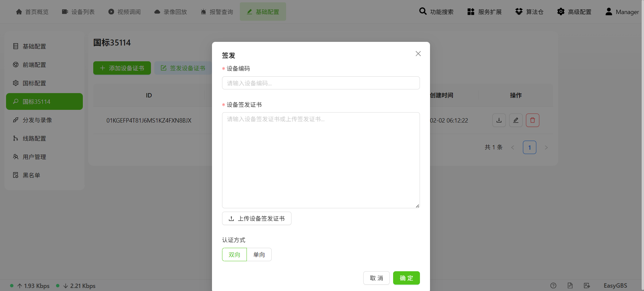644x291 pixels.
Task: Click the 设备编码 input field
Action: tap(321, 83)
